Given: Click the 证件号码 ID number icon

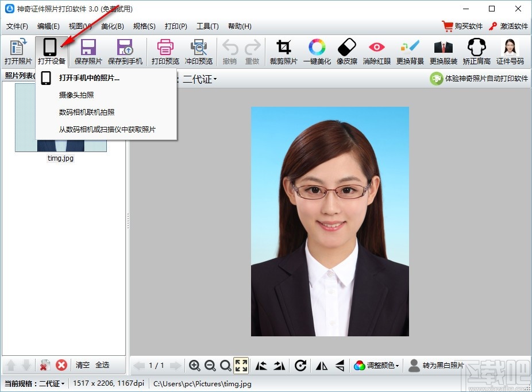Looking at the screenshot, I should pyautogui.click(x=510, y=47).
